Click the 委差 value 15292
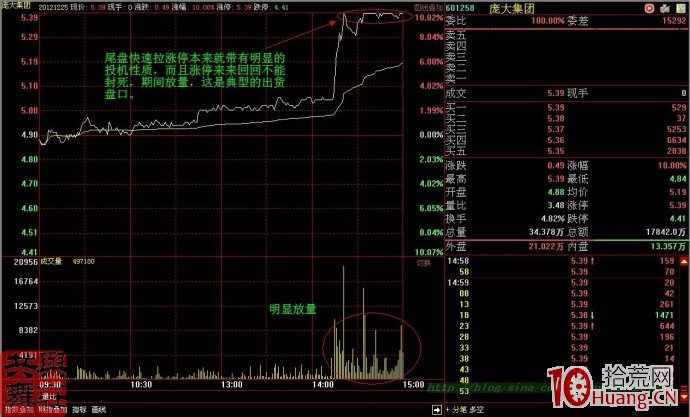 point(673,21)
